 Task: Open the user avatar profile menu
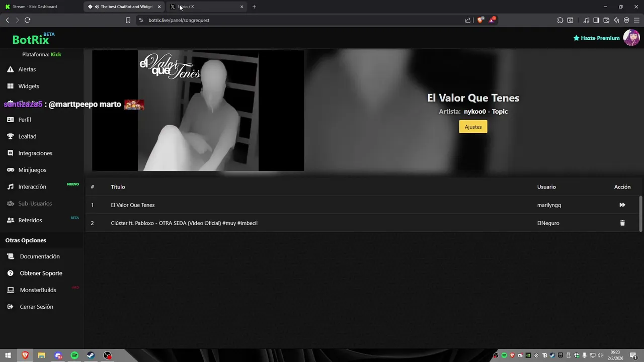(631, 38)
